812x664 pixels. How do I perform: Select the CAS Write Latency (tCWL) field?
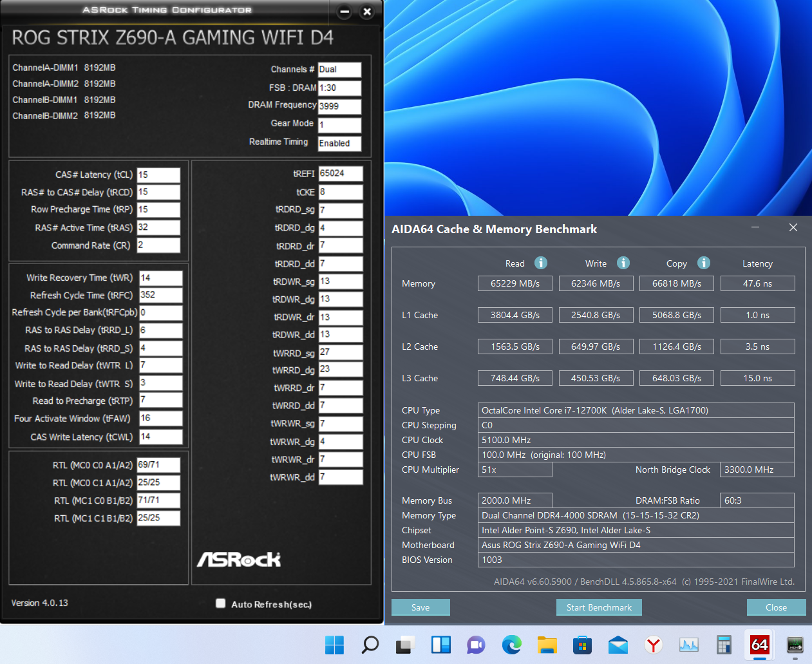coord(161,437)
